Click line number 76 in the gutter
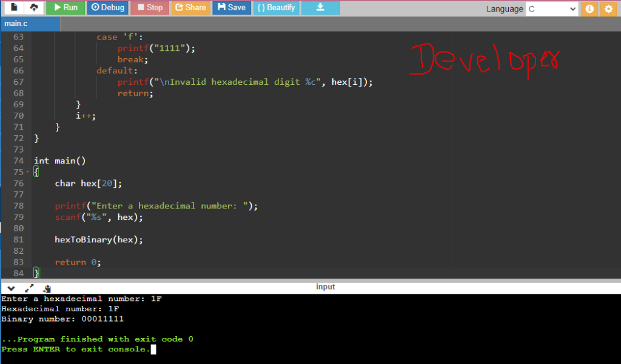This screenshot has height=364, width=621. [x=18, y=183]
